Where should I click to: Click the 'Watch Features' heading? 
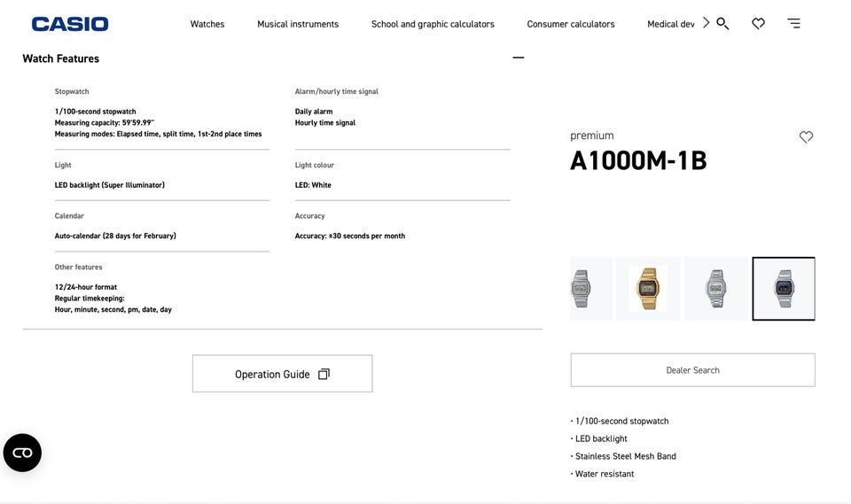tap(61, 58)
